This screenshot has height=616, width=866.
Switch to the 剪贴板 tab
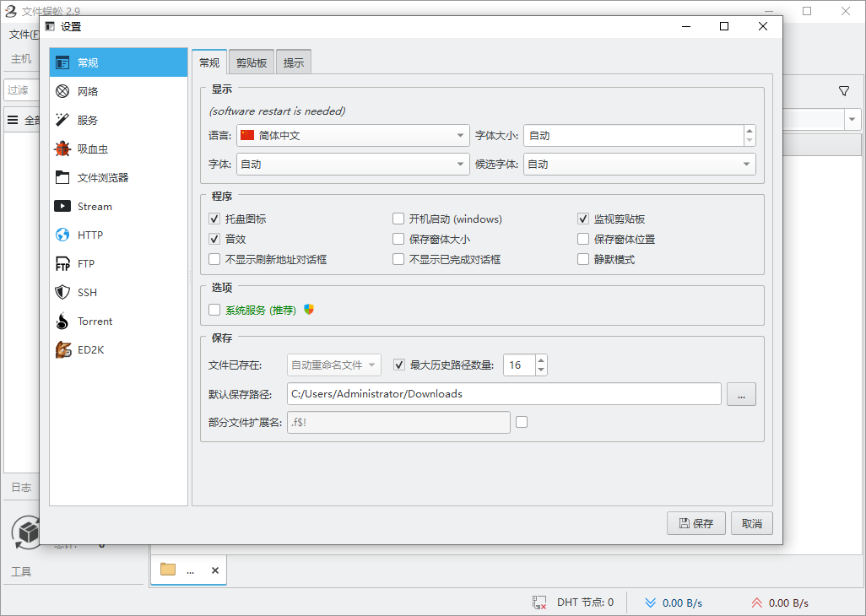click(x=252, y=62)
